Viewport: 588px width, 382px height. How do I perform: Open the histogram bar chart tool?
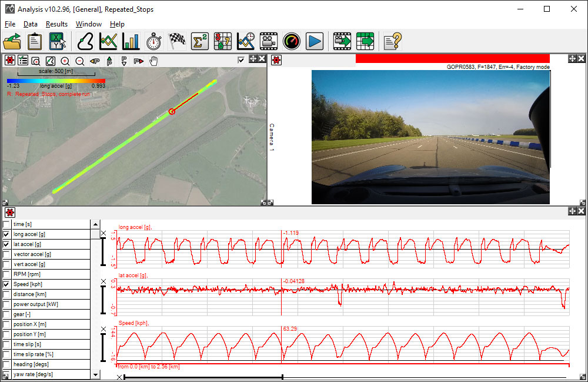pos(129,41)
